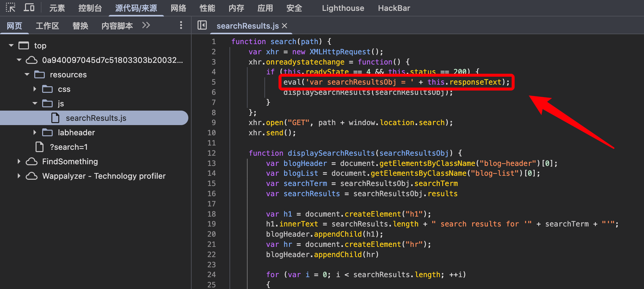Set breakpoint on line number 5

214,82
